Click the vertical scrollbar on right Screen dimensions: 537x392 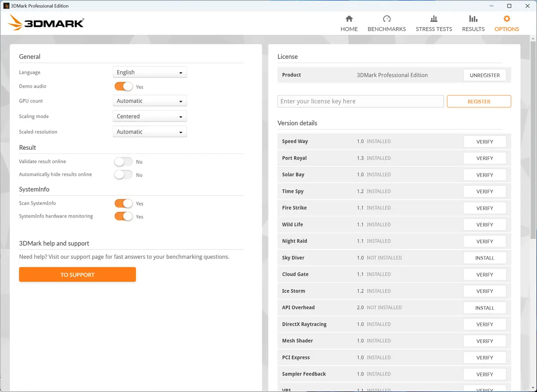click(x=533, y=139)
